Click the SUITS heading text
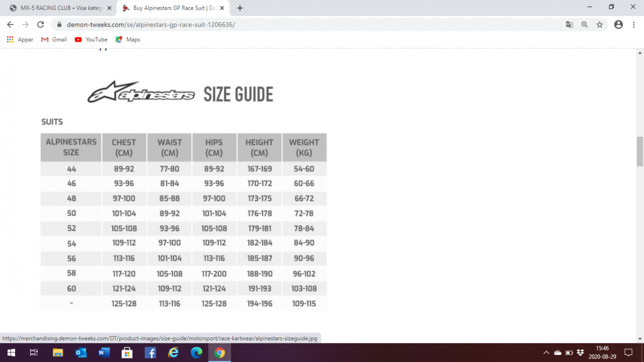 (52, 122)
